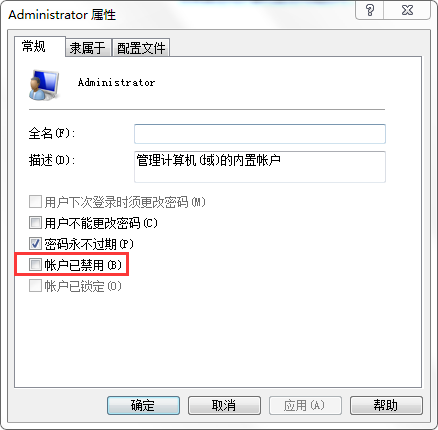438x430 pixels.
Task: Enable 用户不能更改密码 checkbox
Action: (35, 223)
